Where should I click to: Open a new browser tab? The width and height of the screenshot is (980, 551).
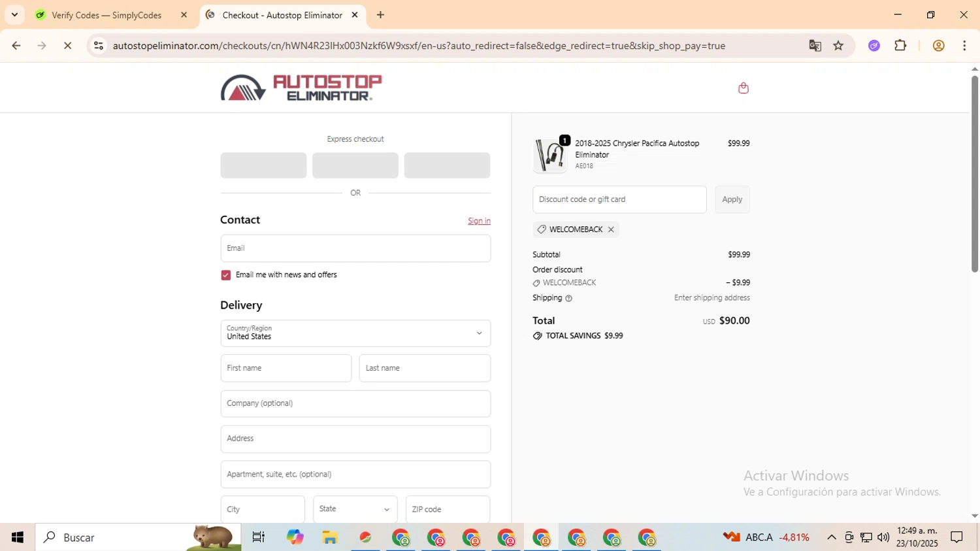click(380, 14)
